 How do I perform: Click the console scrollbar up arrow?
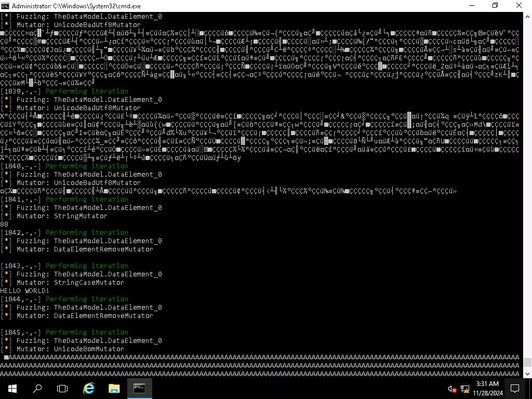pyautogui.click(x=527, y=17)
